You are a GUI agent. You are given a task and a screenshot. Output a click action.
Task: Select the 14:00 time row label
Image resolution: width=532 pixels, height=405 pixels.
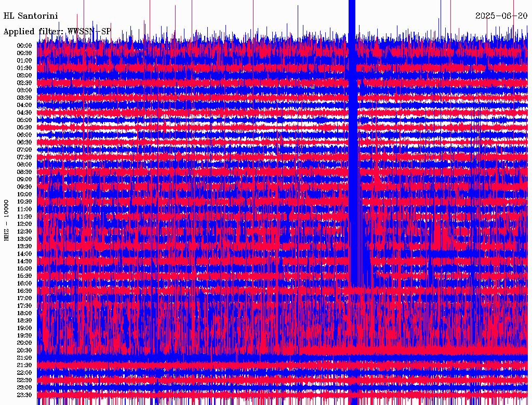tap(24, 253)
